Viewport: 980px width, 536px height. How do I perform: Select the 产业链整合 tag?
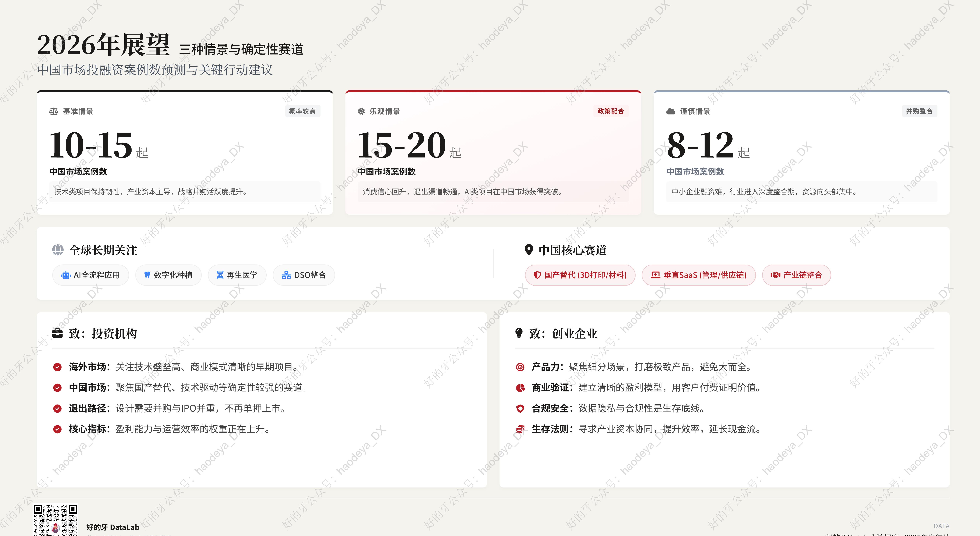tap(796, 275)
